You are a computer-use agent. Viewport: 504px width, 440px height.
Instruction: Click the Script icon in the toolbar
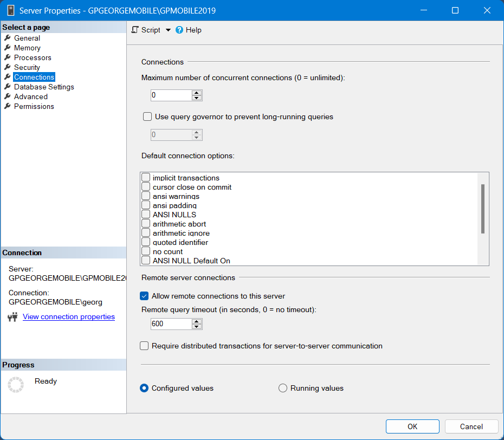pos(135,30)
